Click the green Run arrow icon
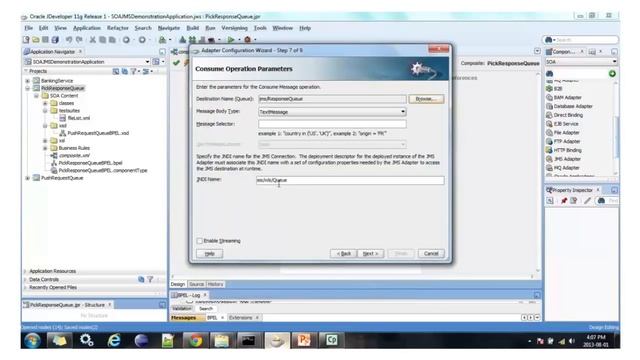This screenshot has height=360, width=640. point(231,40)
